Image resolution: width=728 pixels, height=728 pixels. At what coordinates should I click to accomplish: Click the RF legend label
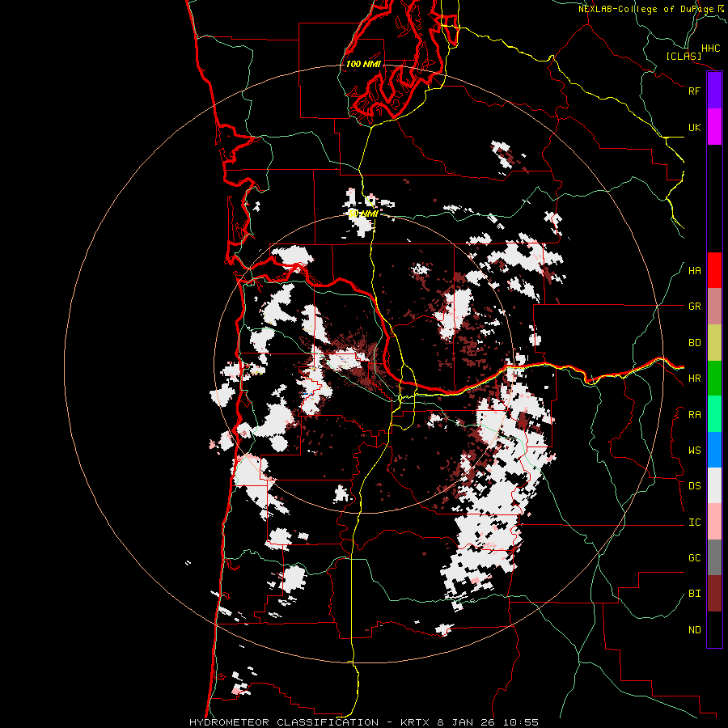(694, 91)
